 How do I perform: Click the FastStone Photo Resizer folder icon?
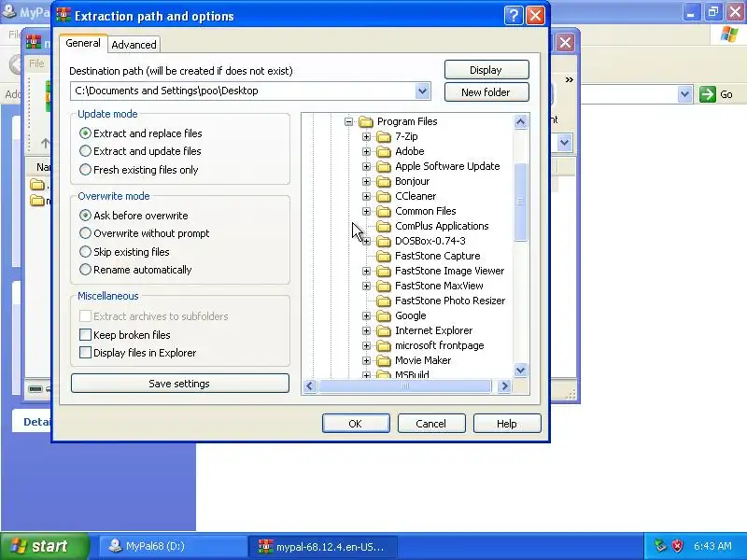tap(384, 301)
